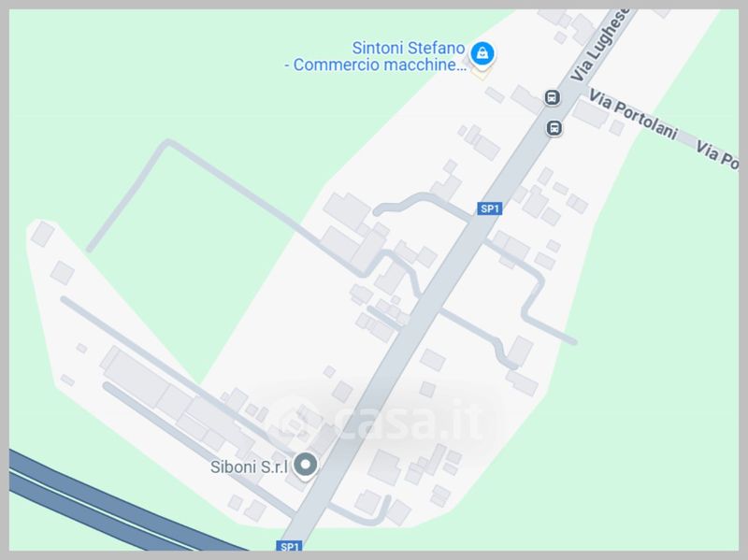Click the casa.it house logo watermark
This screenshot has width=748, height=560.
click(295, 420)
